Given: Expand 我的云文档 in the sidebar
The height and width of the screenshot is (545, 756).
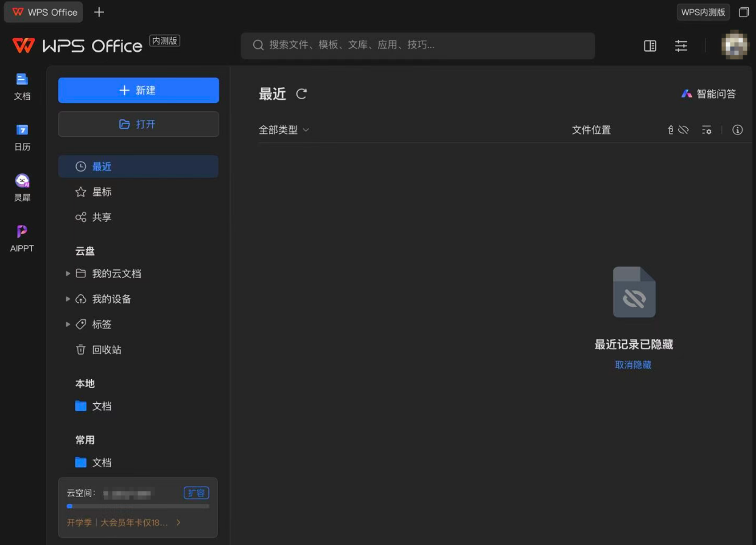Looking at the screenshot, I should pos(68,273).
